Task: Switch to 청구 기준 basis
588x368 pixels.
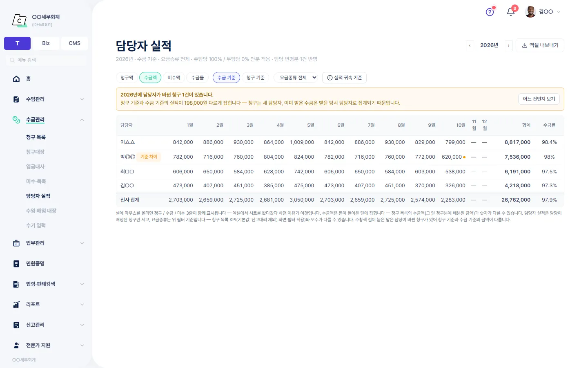Action: click(256, 78)
